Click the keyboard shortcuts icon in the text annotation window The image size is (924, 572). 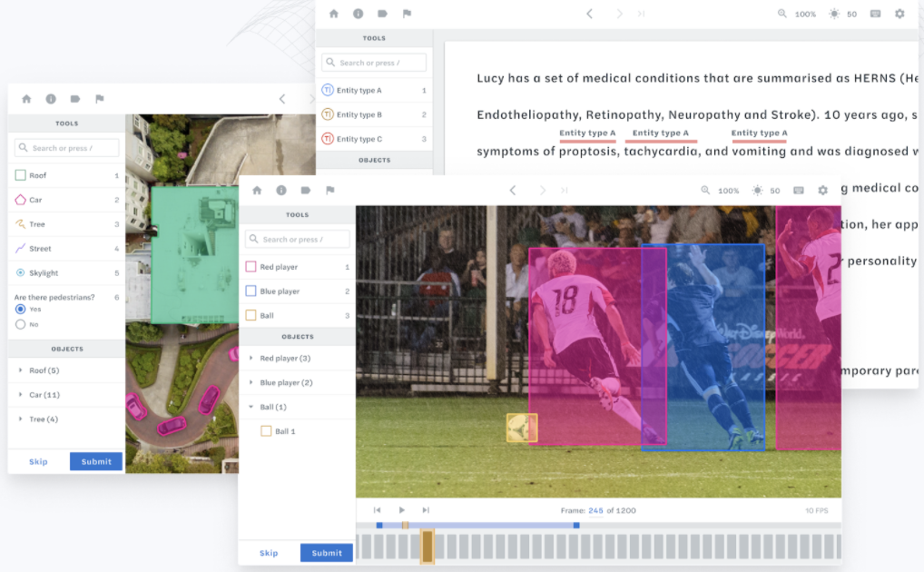click(x=875, y=15)
